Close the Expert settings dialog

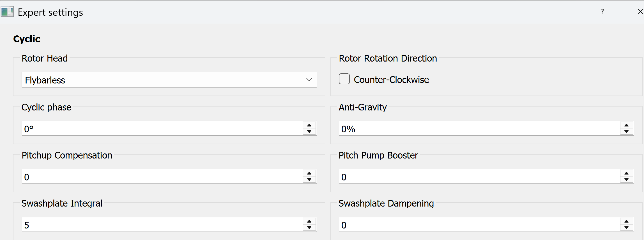coord(640,12)
